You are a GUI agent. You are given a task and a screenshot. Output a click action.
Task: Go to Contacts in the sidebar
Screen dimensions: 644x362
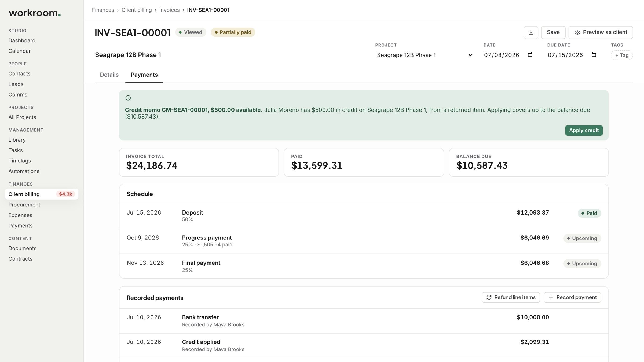19,73
